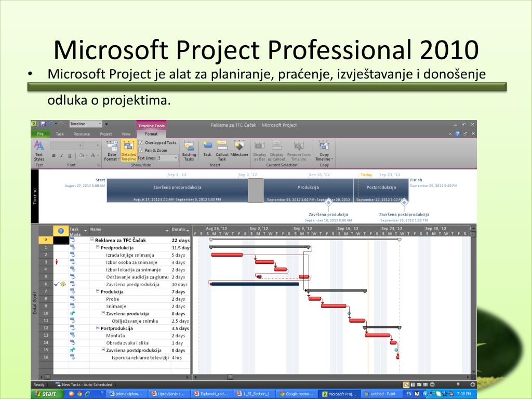The width and height of the screenshot is (532, 399).
Task: Insert a Milestone on the timeline
Action: coord(239,149)
